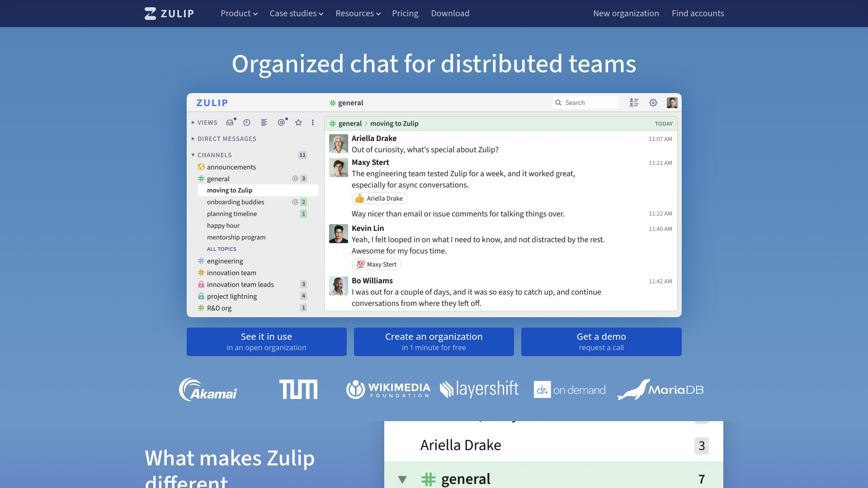Click the Akamai logo
The width and height of the screenshot is (868, 488).
pyautogui.click(x=208, y=389)
